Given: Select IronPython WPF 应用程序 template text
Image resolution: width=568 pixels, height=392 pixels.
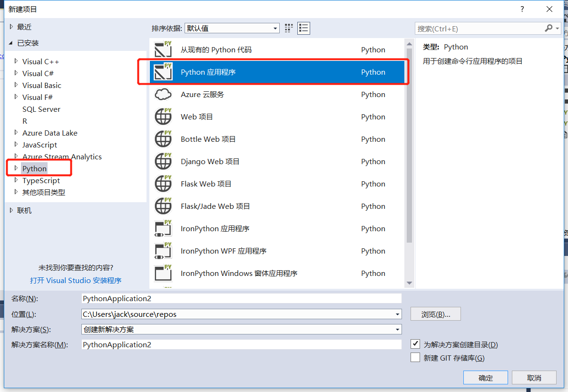Looking at the screenshot, I should point(224,251).
